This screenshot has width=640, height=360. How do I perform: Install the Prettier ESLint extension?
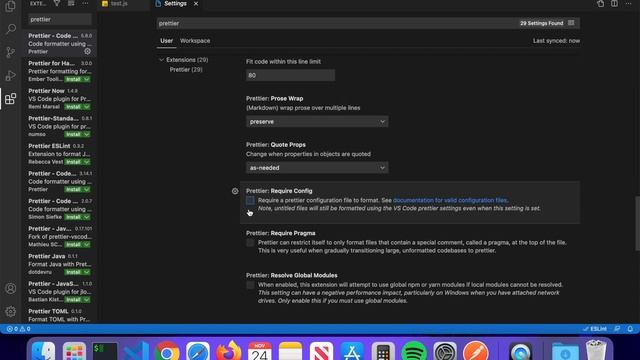pos(73,162)
